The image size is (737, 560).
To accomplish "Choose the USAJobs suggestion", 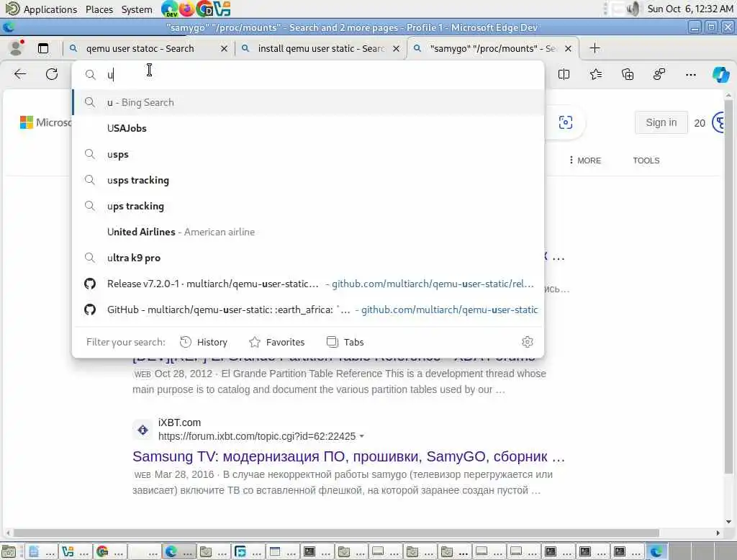I will 308,128.
